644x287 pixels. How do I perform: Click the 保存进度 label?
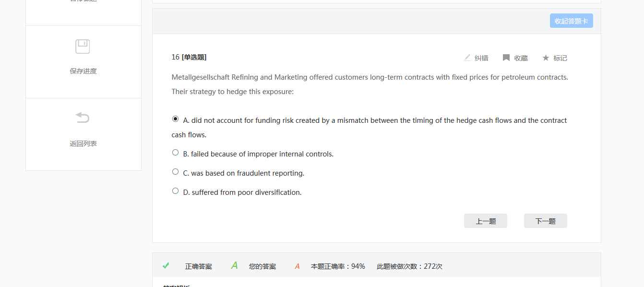83,71
